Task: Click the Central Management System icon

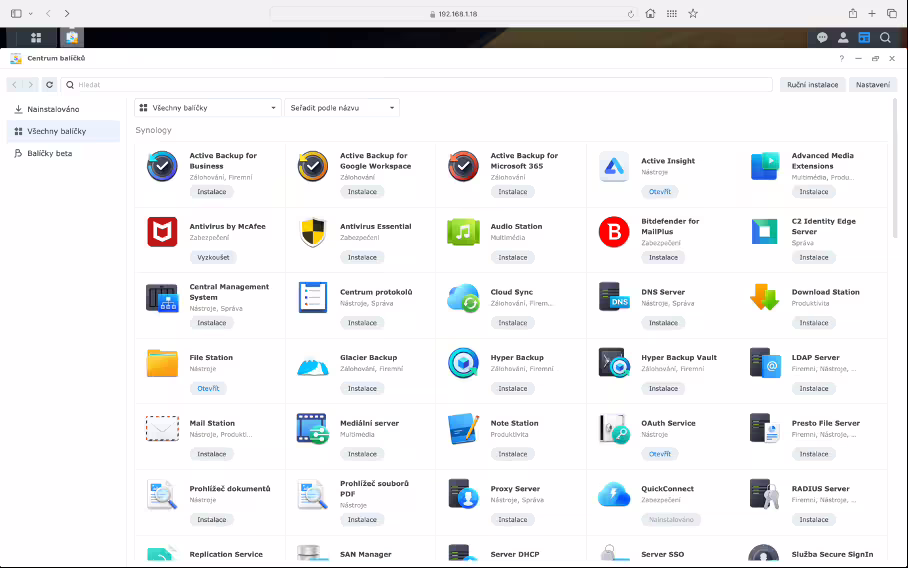Action: click(162, 298)
